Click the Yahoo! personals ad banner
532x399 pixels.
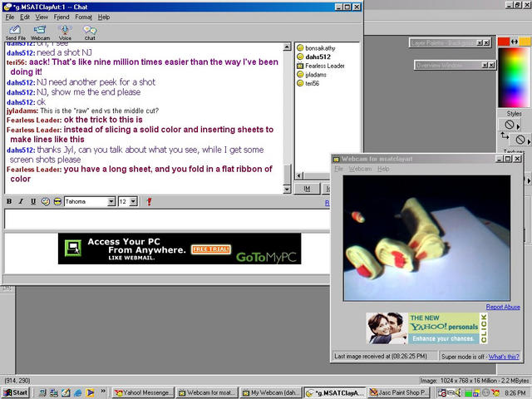point(426,328)
